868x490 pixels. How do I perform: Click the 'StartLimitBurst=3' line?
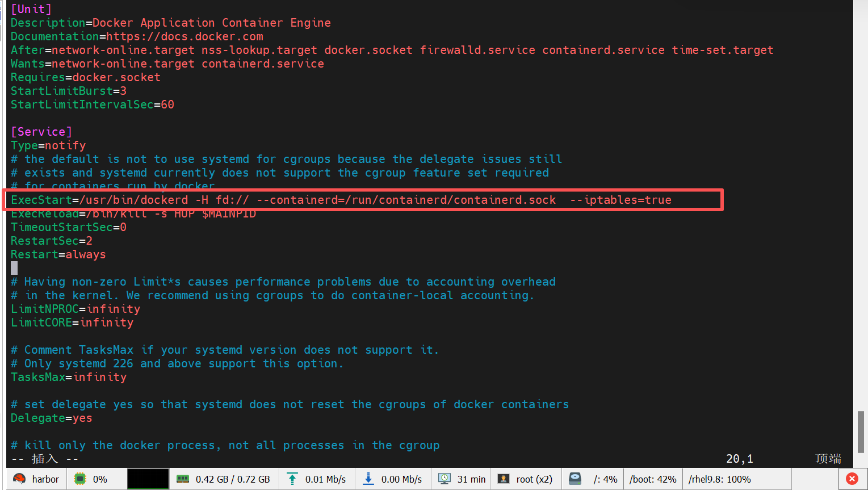click(69, 91)
